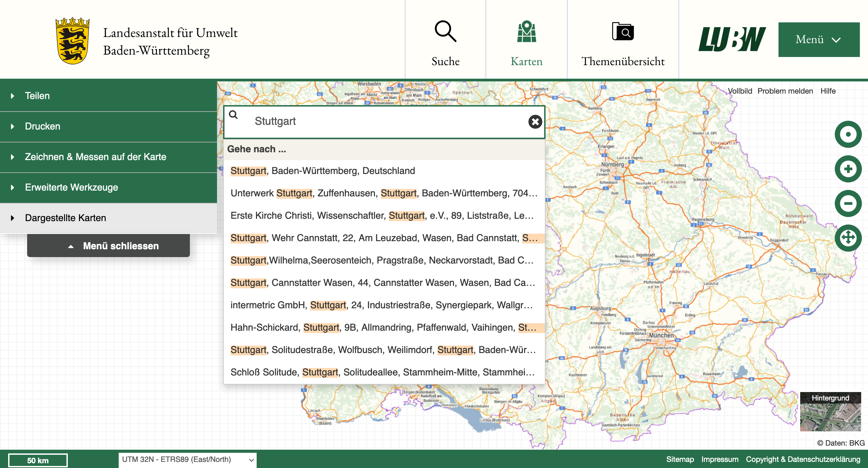The height and width of the screenshot is (468, 868).
Task: Click the pan arrows map icon
Action: (848, 238)
